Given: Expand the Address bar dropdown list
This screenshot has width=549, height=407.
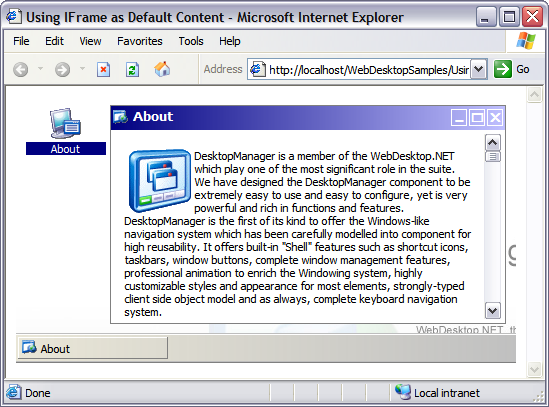Looking at the screenshot, I should 478,69.
